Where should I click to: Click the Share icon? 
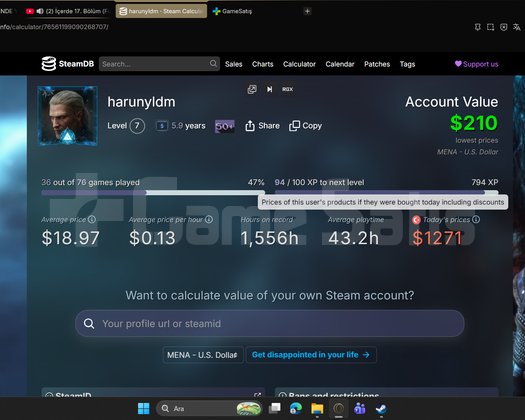click(250, 126)
